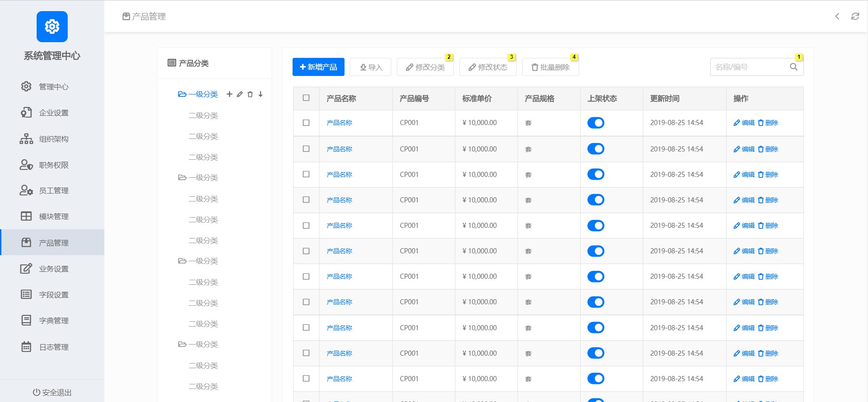The width and height of the screenshot is (868, 402).
Task: Turn off 上架状态 switch in fifth row
Action: click(596, 226)
